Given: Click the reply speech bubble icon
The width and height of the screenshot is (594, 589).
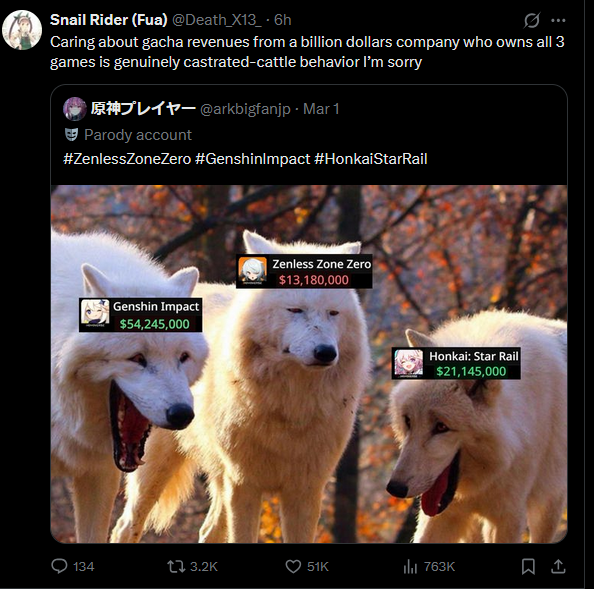Looking at the screenshot, I should [59, 566].
